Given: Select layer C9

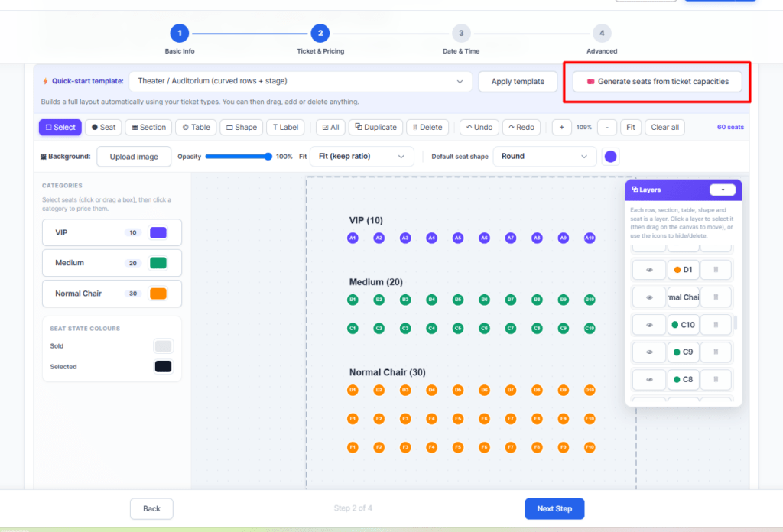Looking at the screenshot, I should click(x=683, y=352).
